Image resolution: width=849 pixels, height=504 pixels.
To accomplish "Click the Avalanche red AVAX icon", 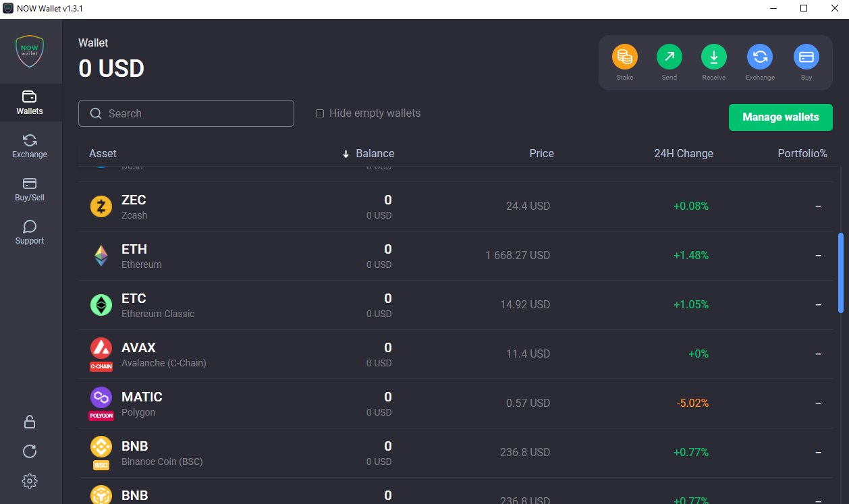I will tap(101, 348).
